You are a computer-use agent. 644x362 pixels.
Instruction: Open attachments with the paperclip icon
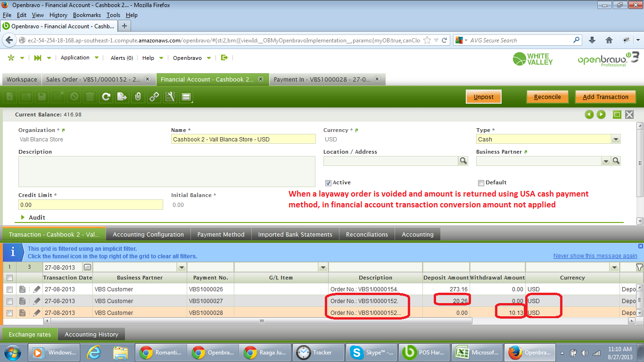[138, 97]
